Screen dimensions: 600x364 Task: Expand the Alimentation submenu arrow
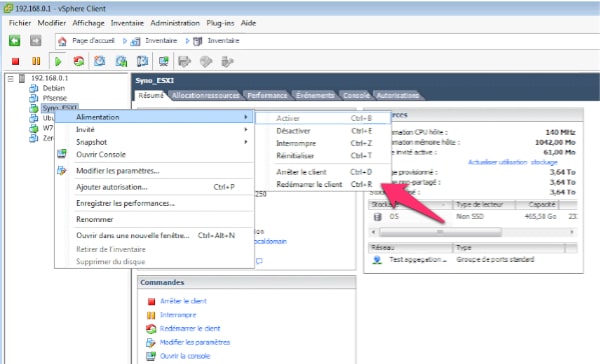[246, 117]
